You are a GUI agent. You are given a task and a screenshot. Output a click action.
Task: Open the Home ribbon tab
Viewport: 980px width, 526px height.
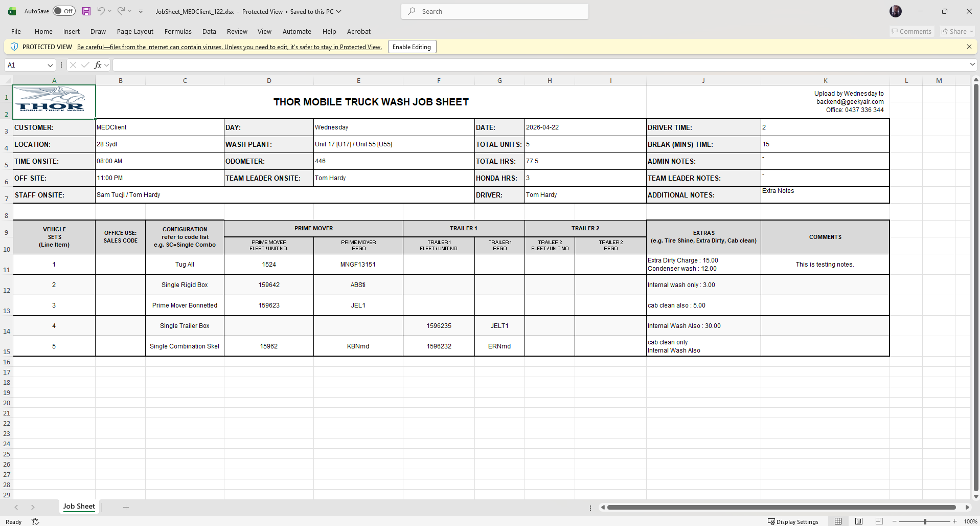(x=43, y=31)
